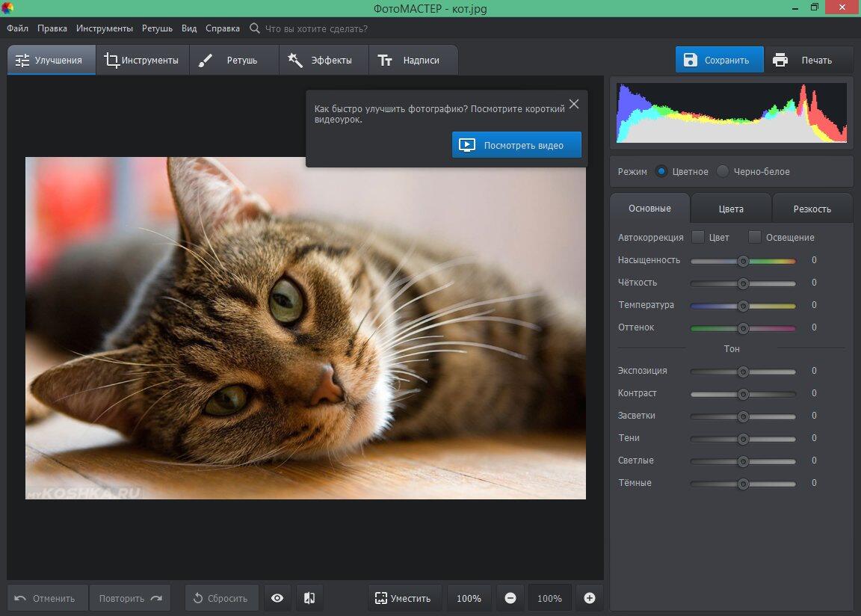The width and height of the screenshot is (861, 616).
Task: Undo the last action with Отменить
Action: coord(46,598)
